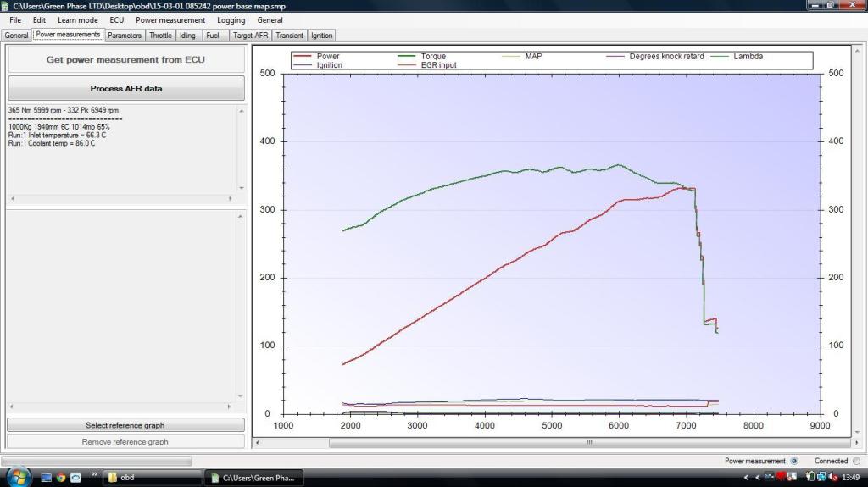The height and width of the screenshot is (487, 868).
Task: Activate the C:\Users\Green Pha... taskbar window
Action: pyautogui.click(x=254, y=478)
